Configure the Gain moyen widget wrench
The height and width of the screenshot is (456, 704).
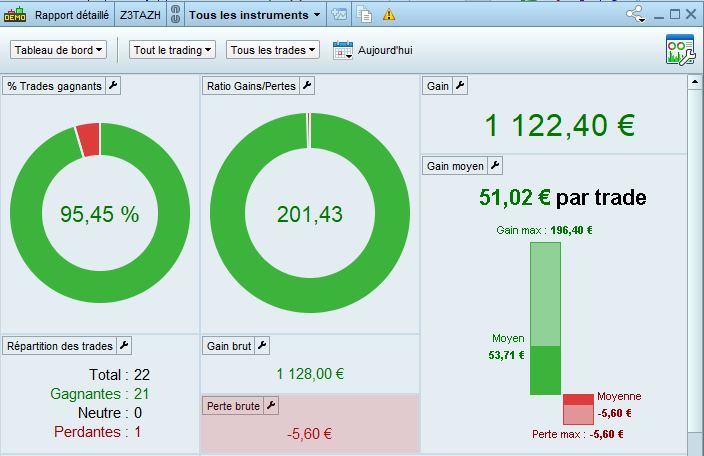[495, 166]
